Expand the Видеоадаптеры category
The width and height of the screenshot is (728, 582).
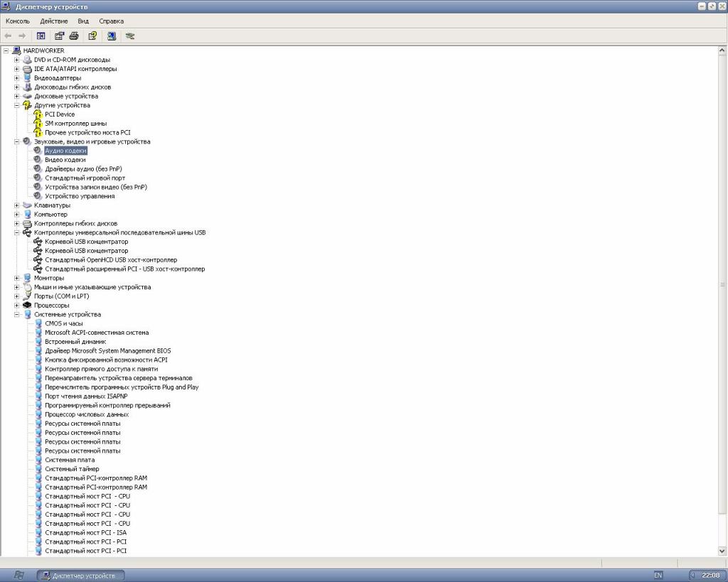click(17, 78)
